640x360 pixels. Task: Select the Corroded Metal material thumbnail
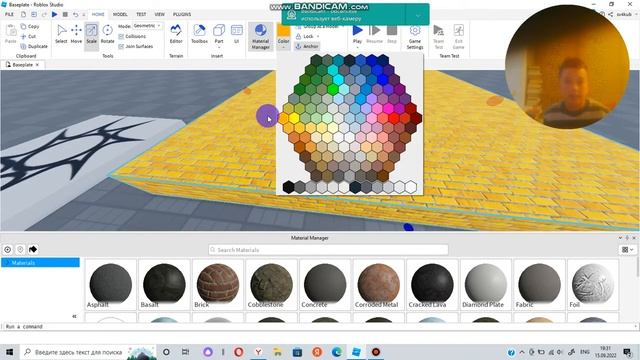378,284
